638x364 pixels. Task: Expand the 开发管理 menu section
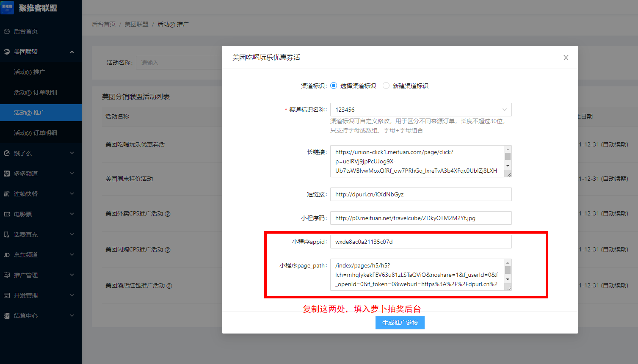(72, 295)
